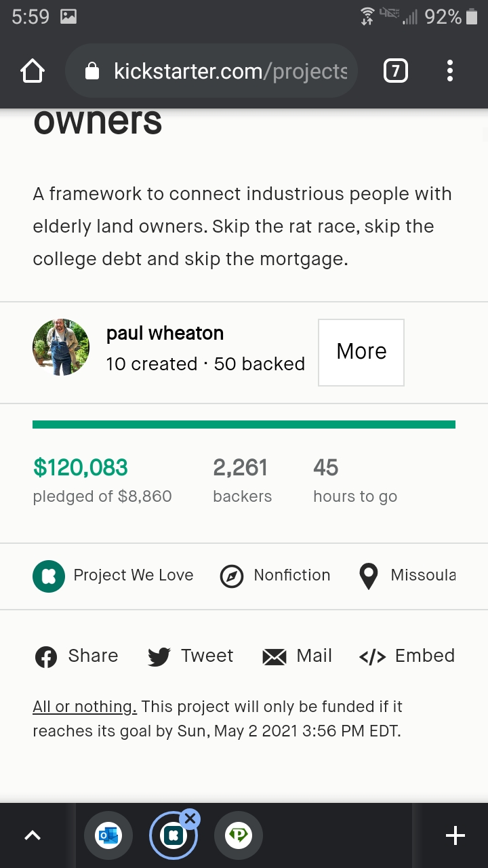Tap the More button beside creator
Viewport: 488px width, 868px height.
pos(361,352)
